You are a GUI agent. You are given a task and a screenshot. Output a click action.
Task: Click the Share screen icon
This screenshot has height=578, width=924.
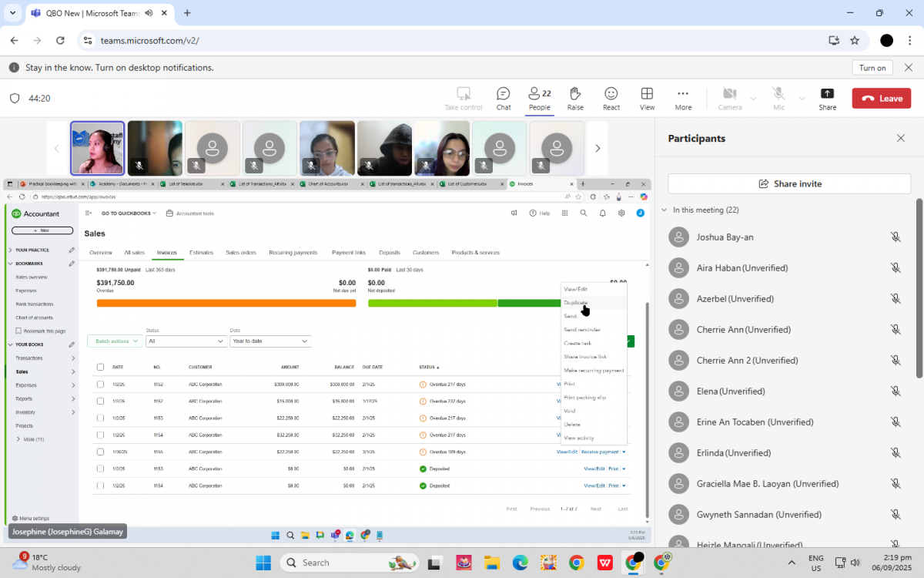(x=827, y=99)
